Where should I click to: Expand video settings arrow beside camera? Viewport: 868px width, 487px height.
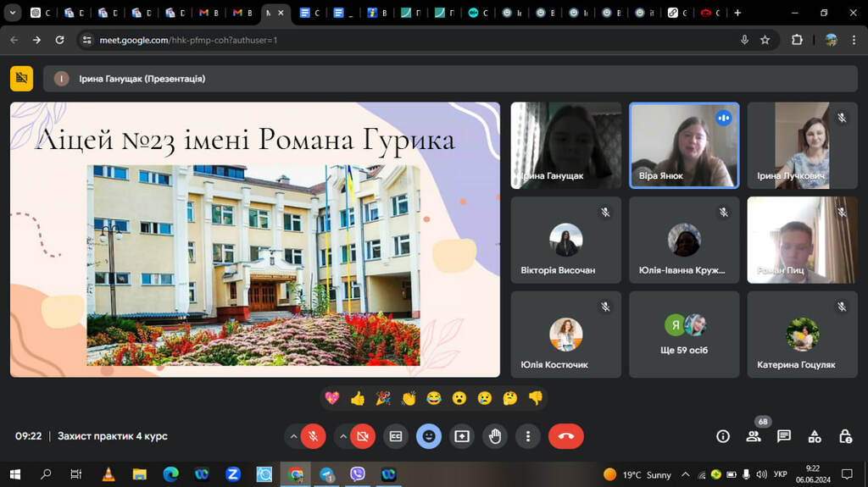tap(343, 436)
